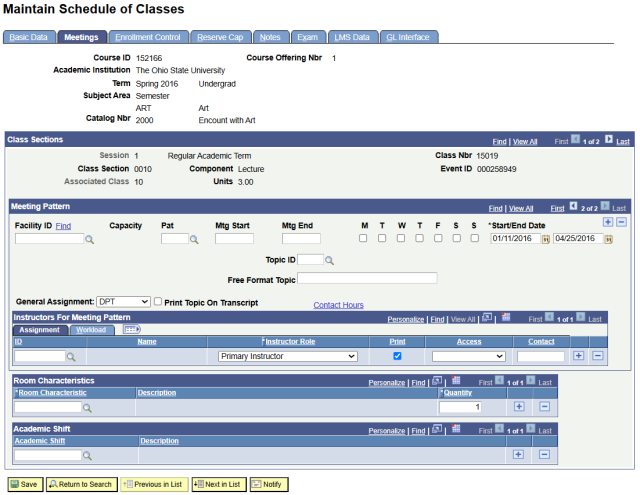Image resolution: width=640 pixels, height=495 pixels.
Task: Click View All in Class Sections
Action: [x=525, y=142]
